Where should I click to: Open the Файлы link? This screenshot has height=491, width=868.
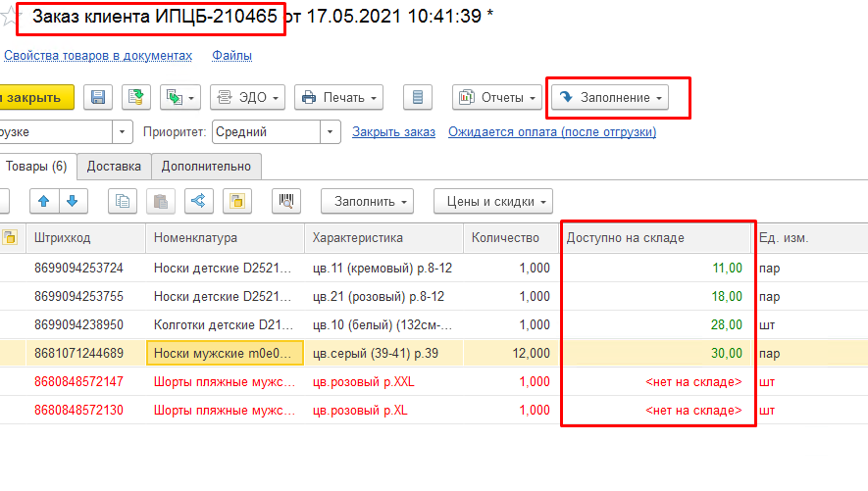click(231, 55)
